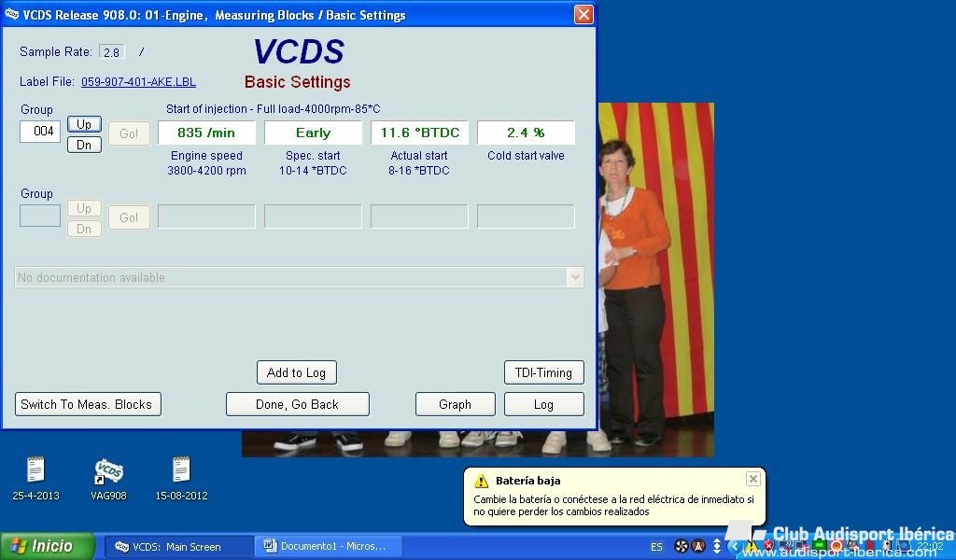Click the Sample Rate value 2.8
This screenshot has height=560, width=956.
pyautogui.click(x=112, y=52)
